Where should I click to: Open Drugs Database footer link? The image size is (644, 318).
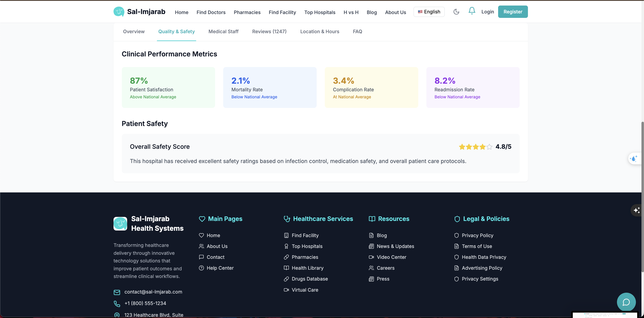point(309,279)
